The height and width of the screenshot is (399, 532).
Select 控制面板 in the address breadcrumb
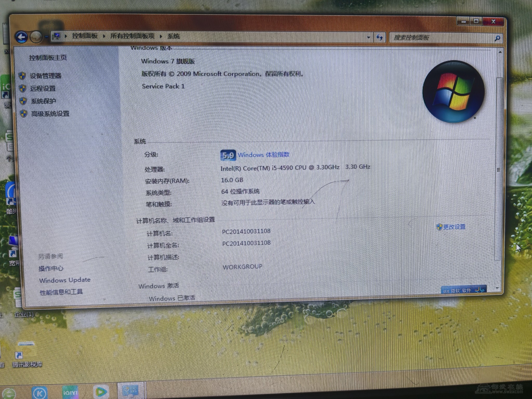pos(85,36)
